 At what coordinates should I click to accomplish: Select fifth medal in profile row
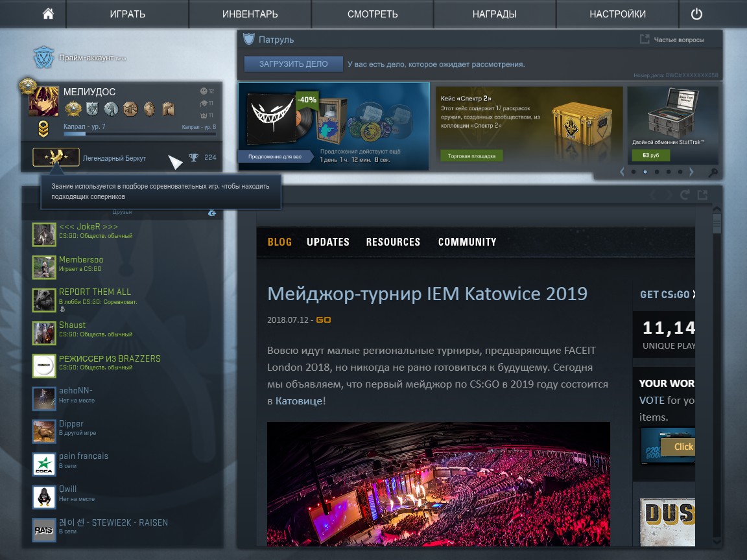coord(149,109)
